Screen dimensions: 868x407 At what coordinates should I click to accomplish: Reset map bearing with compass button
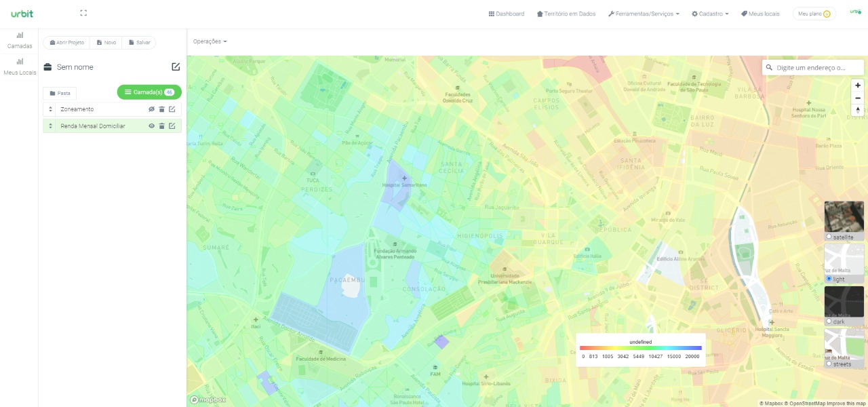[858, 110]
